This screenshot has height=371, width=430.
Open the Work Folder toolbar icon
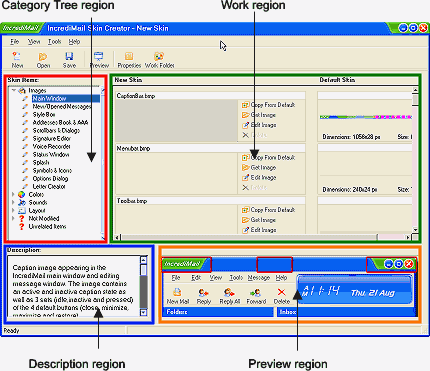tap(159, 56)
